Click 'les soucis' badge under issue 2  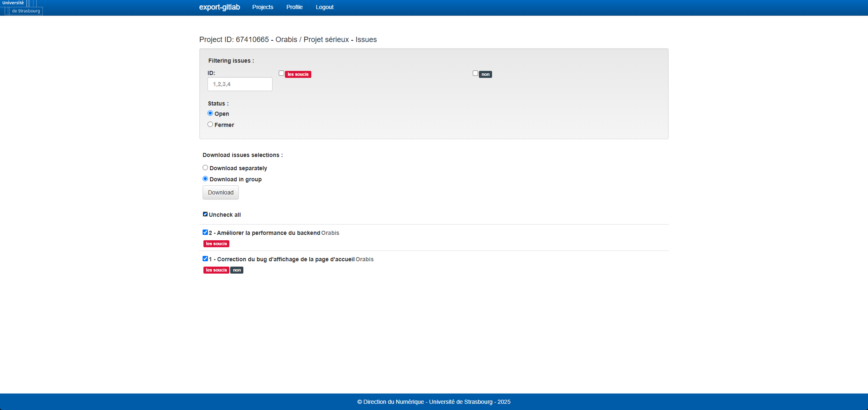[x=216, y=244]
